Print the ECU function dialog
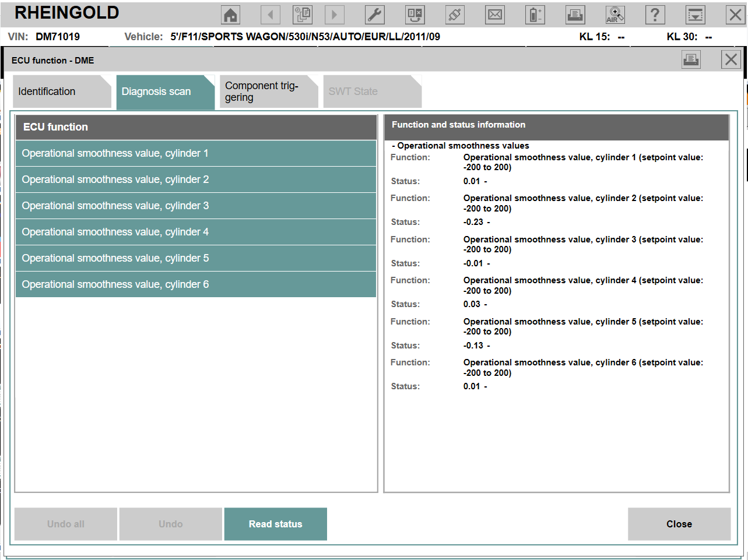This screenshot has height=560, width=748. [x=691, y=59]
